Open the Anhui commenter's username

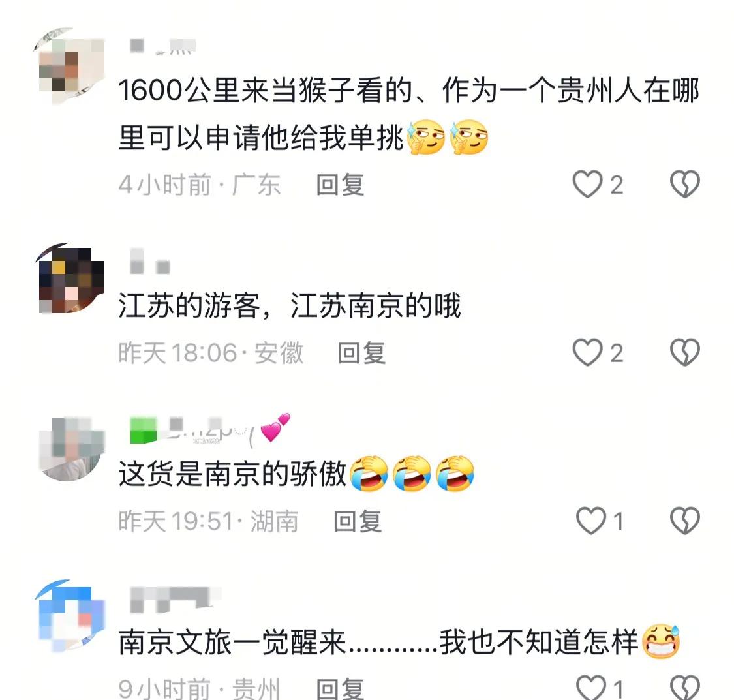coord(150,262)
